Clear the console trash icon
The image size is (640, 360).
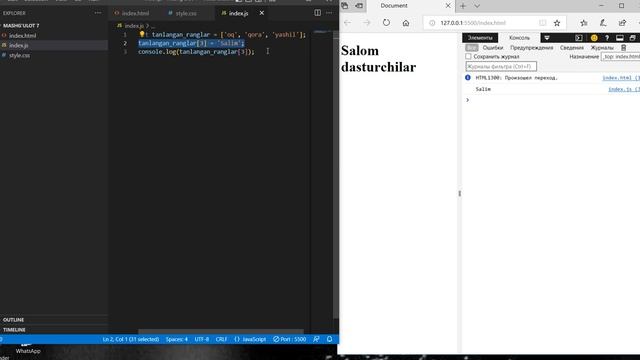(623, 48)
